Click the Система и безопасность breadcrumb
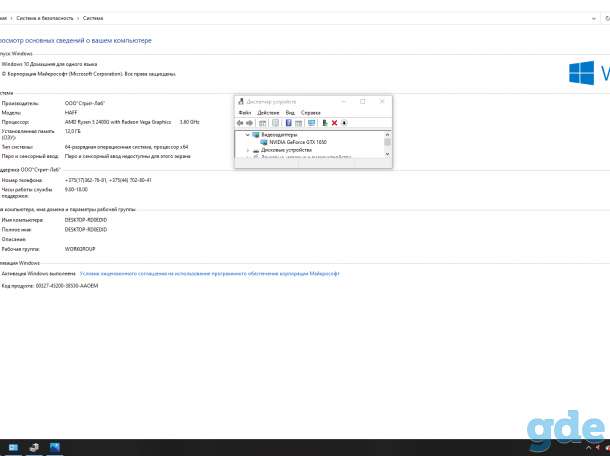Image resolution: width=610 pixels, height=456 pixels. coord(45,18)
